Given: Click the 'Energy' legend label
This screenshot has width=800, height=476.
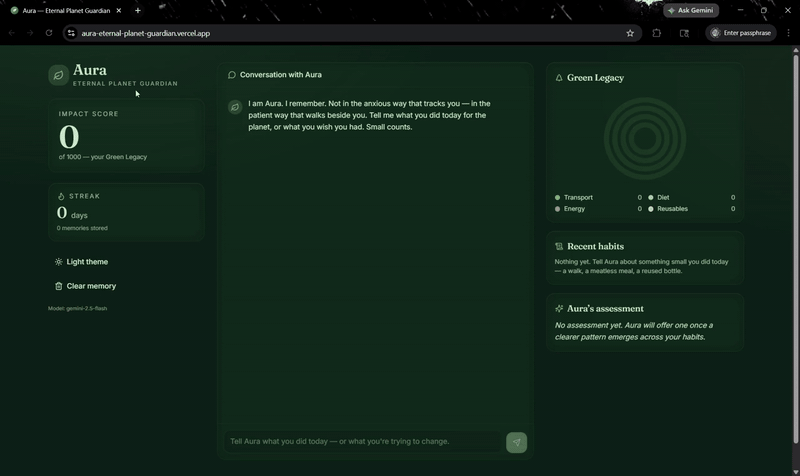Looking at the screenshot, I should click(574, 209).
